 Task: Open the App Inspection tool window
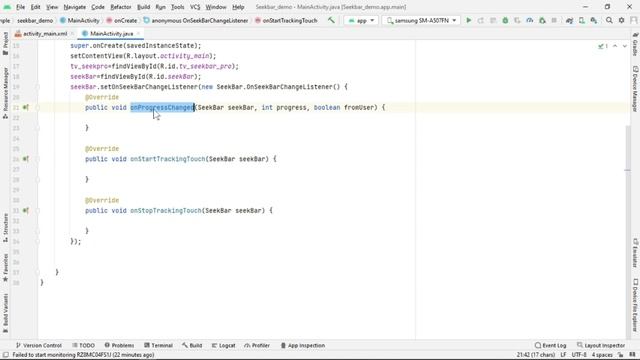click(x=302, y=345)
